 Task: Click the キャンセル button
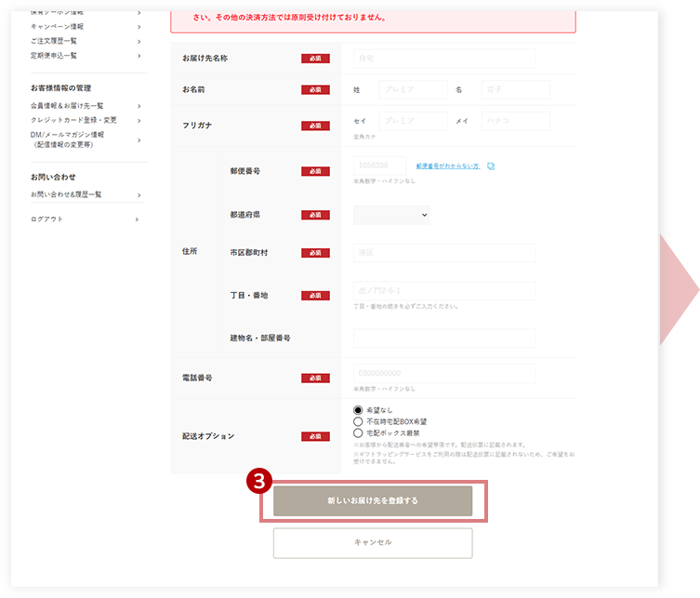pyautogui.click(x=373, y=543)
